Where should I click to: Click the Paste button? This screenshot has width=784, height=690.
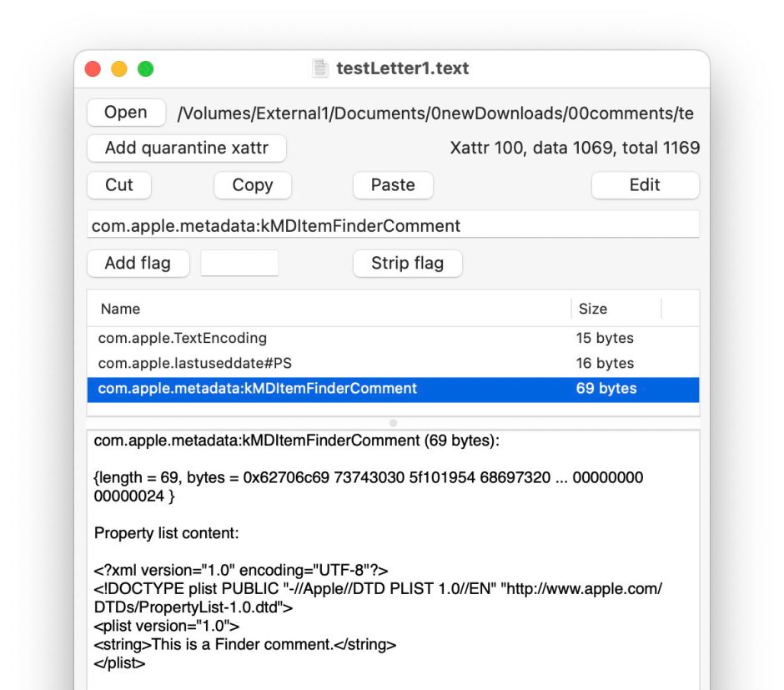pyautogui.click(x=393, y=185)
